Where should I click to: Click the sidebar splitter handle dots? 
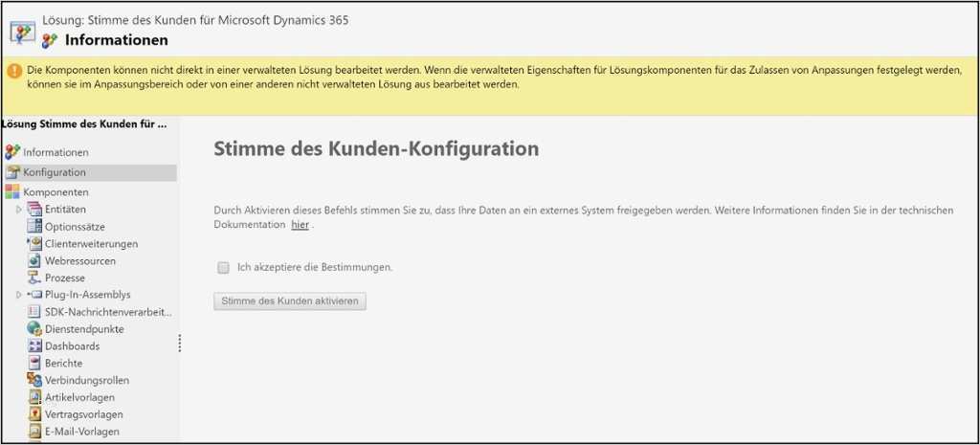click(x=180, y=344)
